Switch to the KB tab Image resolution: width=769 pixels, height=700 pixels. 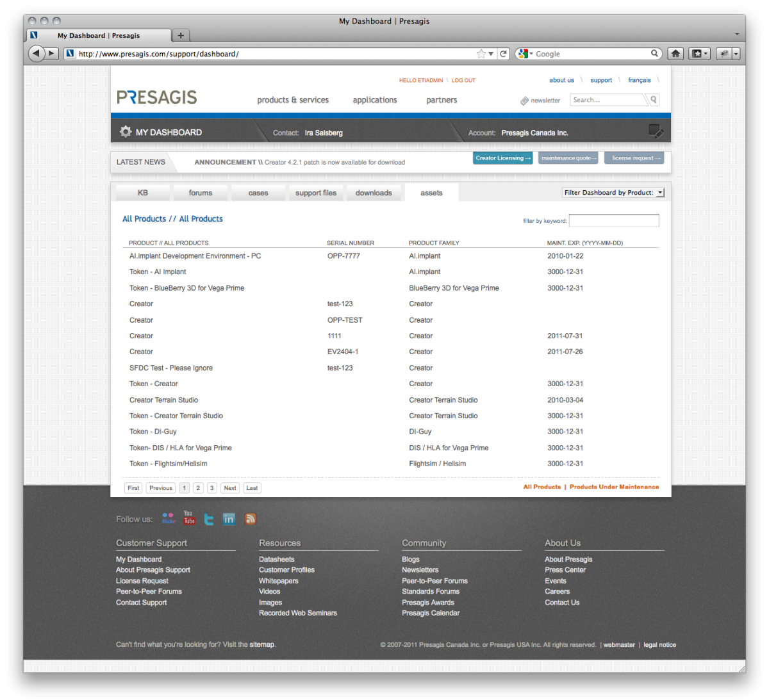tap(143, 193)
